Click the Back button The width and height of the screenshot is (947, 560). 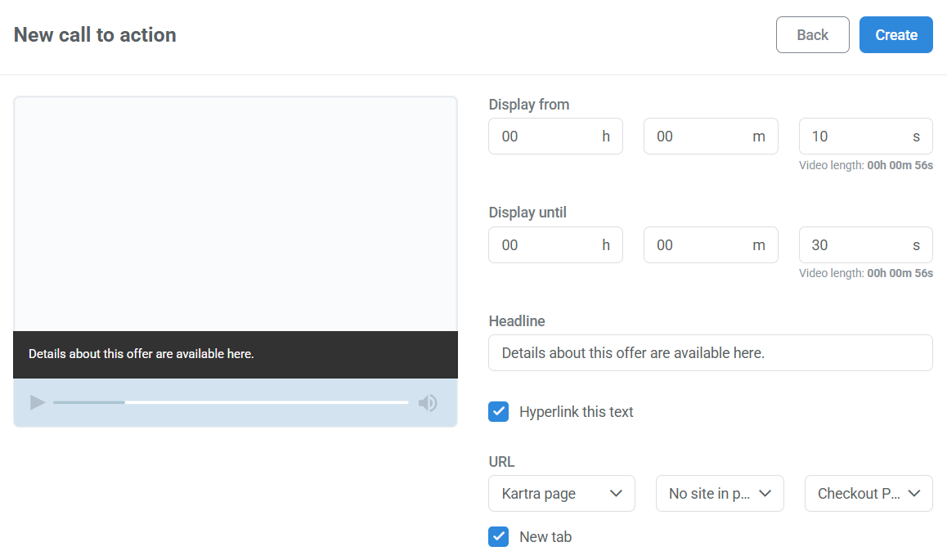pyautogui.click(x=812, y=34)
